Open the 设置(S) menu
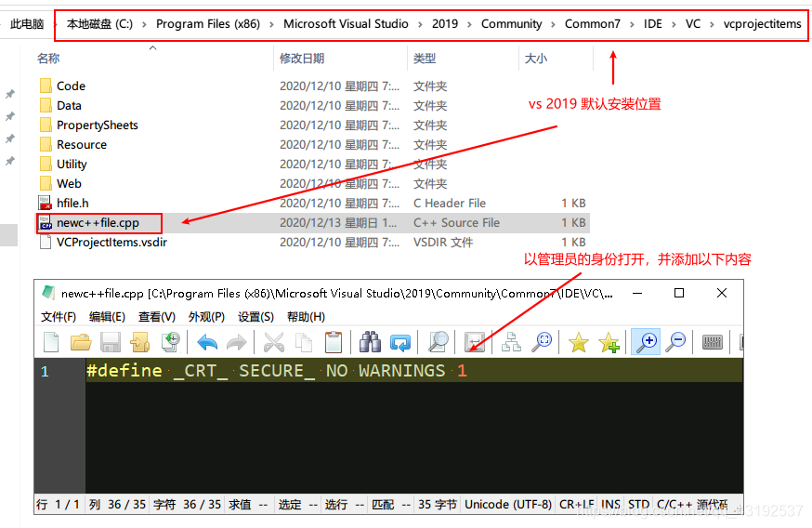 (x=255, y=317)
